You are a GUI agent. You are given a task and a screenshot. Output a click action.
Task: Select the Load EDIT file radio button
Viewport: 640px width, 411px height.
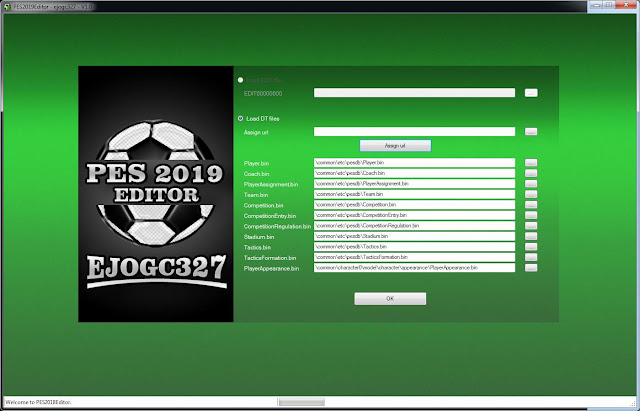[x=240, y=80]
